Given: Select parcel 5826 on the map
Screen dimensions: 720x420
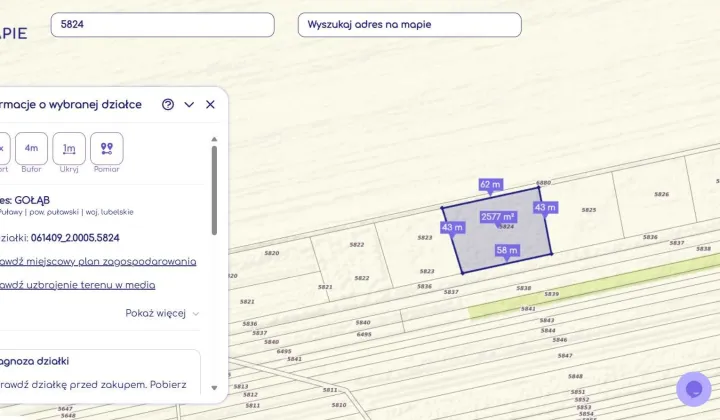Looking at the screenshot, I should (x=661, y=194).
